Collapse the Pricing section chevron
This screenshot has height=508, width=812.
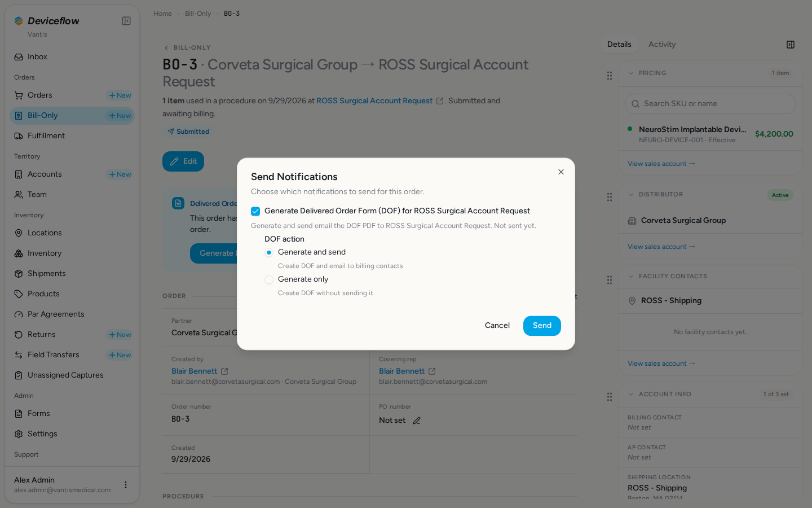(x=631, y=73)
